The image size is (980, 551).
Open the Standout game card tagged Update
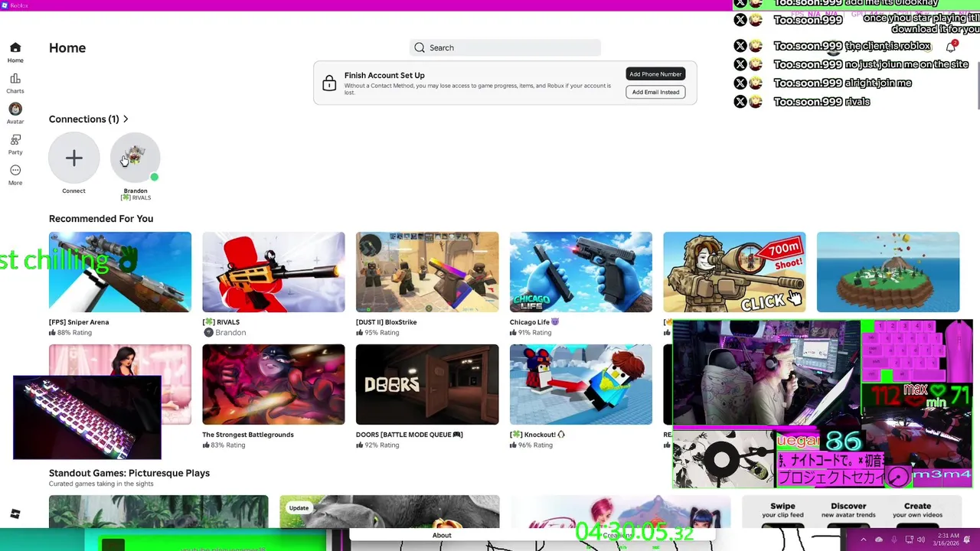coord(389,512)
